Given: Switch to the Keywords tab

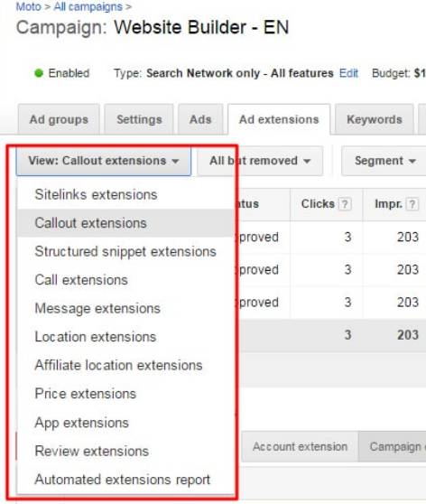Looking at the screenshot, I should tap(375, 119).
